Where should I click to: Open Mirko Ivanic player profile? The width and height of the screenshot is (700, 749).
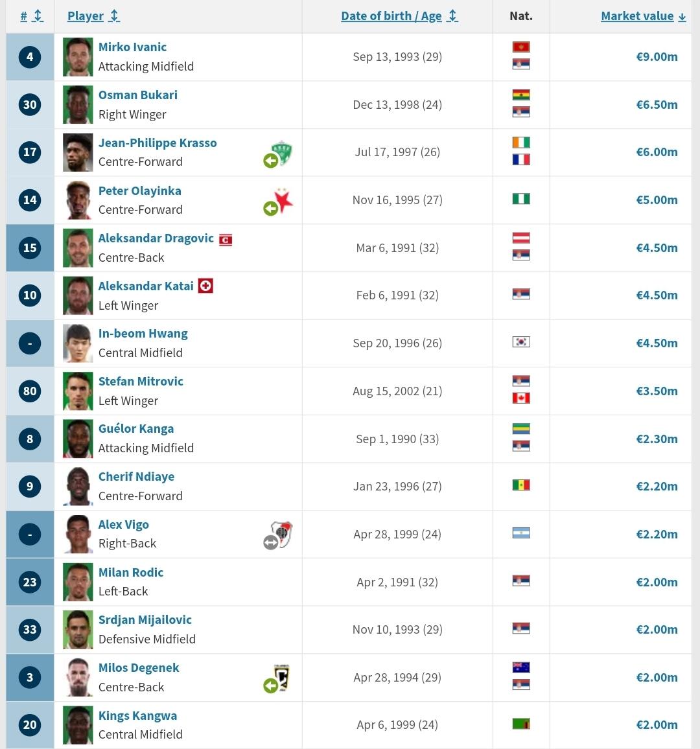[x=132, y=47]
